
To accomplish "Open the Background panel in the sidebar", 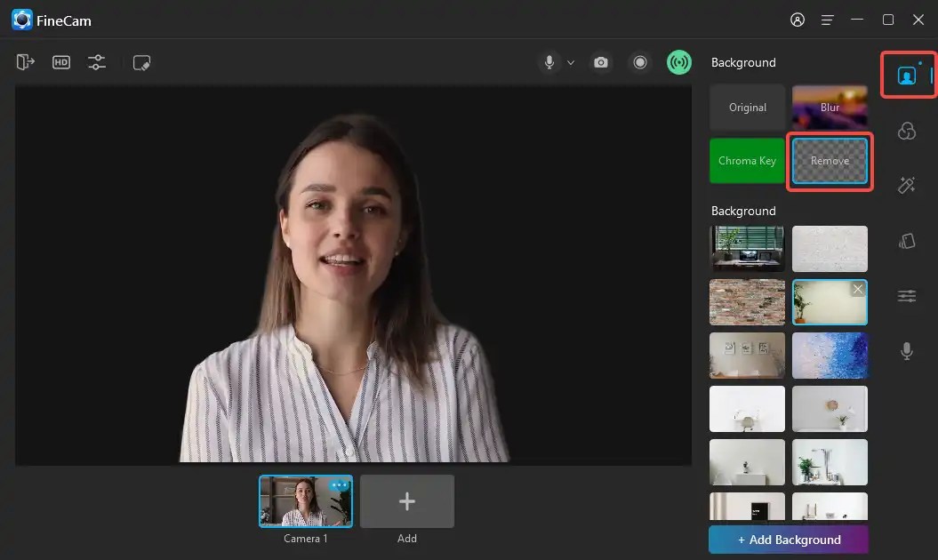I will pyautogui.click(x=906, y=76).
